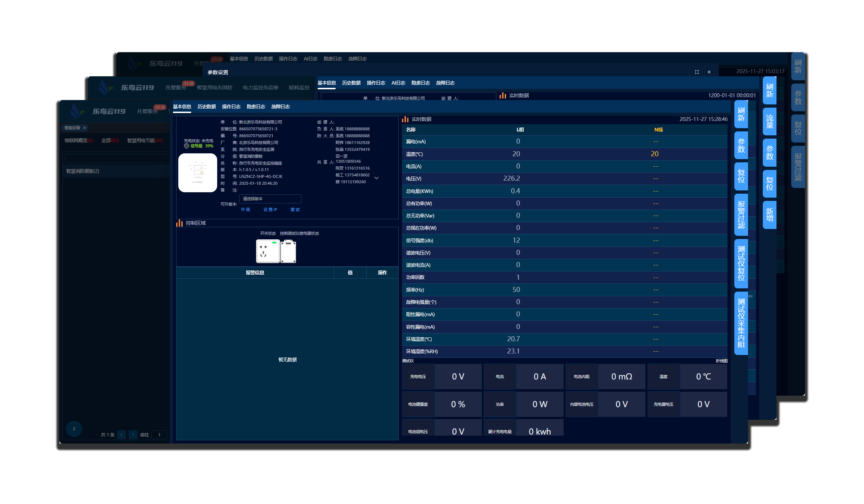Expand the 智慧消防展板(2) group
Viewport: 864px width, 504px height.
(83, 171)
